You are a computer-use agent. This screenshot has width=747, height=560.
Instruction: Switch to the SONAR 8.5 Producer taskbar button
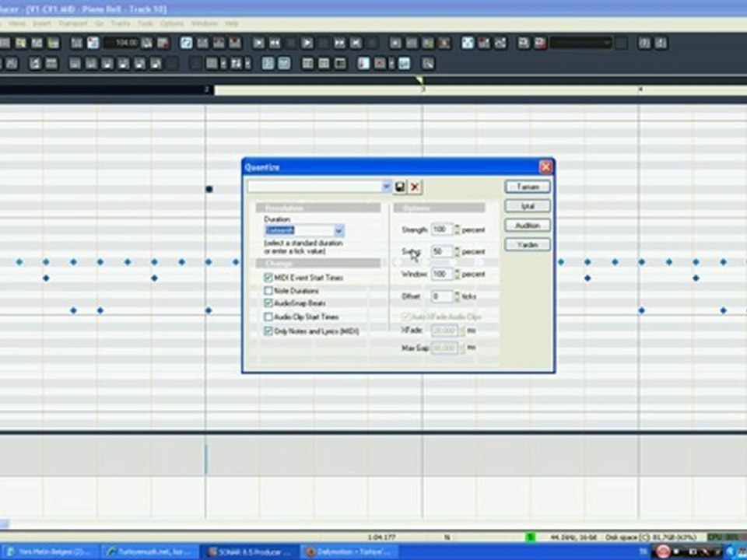250,552
